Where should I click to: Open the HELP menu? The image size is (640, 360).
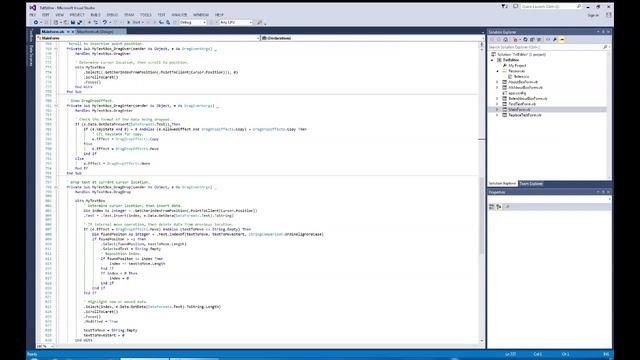[219, 15]
